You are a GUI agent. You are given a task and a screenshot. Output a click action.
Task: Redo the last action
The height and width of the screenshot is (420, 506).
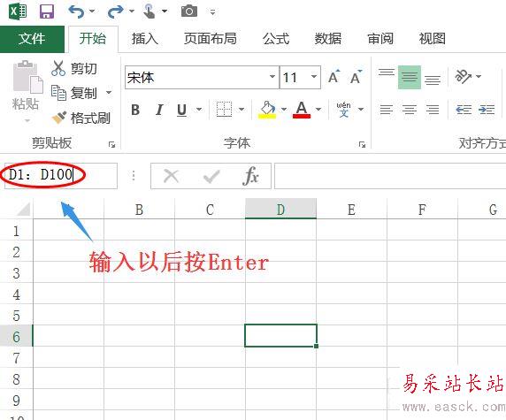[x=115, y=11]
